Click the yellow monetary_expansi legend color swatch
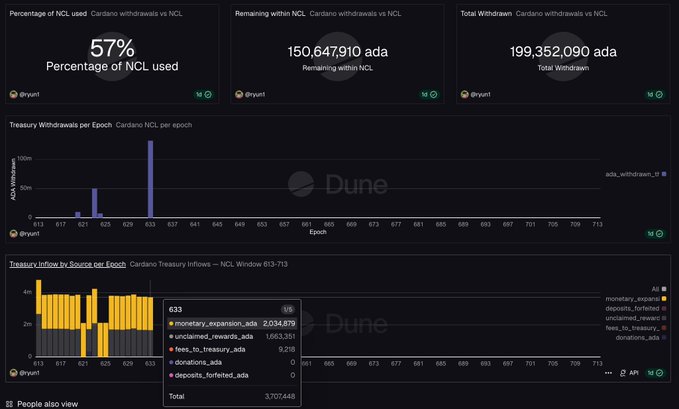 point(664,299)
